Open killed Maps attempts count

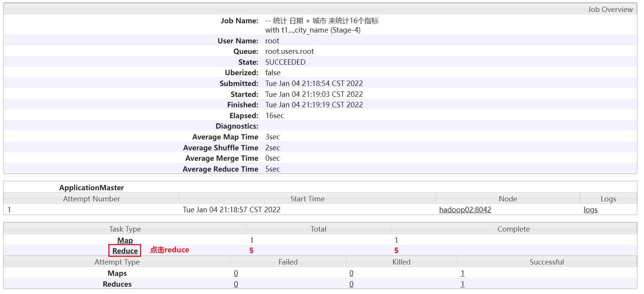[x=351, y=273]
